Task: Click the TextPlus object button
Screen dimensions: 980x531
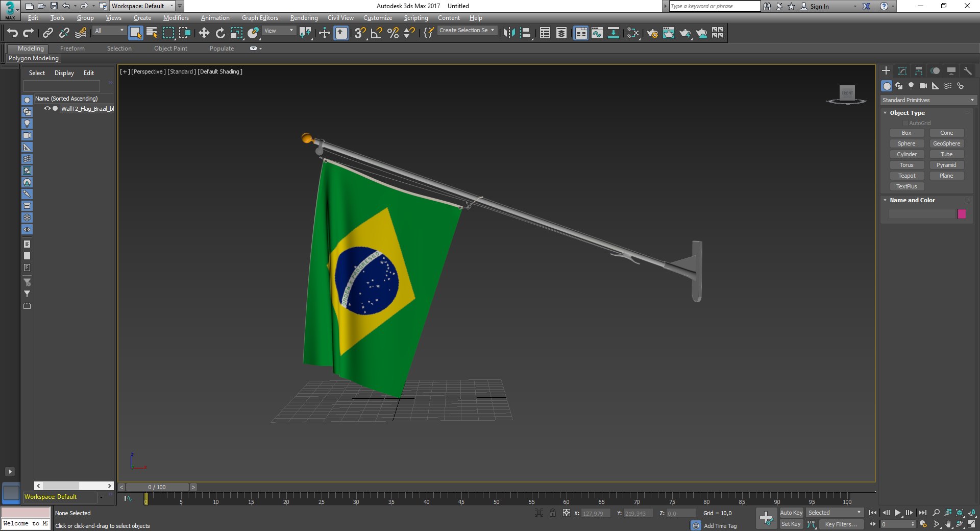Action: pos(907,186)
